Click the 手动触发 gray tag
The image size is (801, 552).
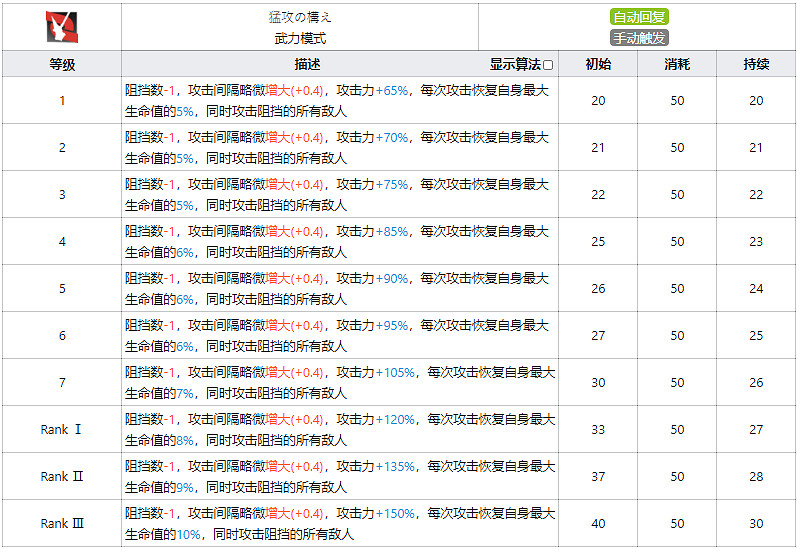pyautogui.click(x=639, y=38)
